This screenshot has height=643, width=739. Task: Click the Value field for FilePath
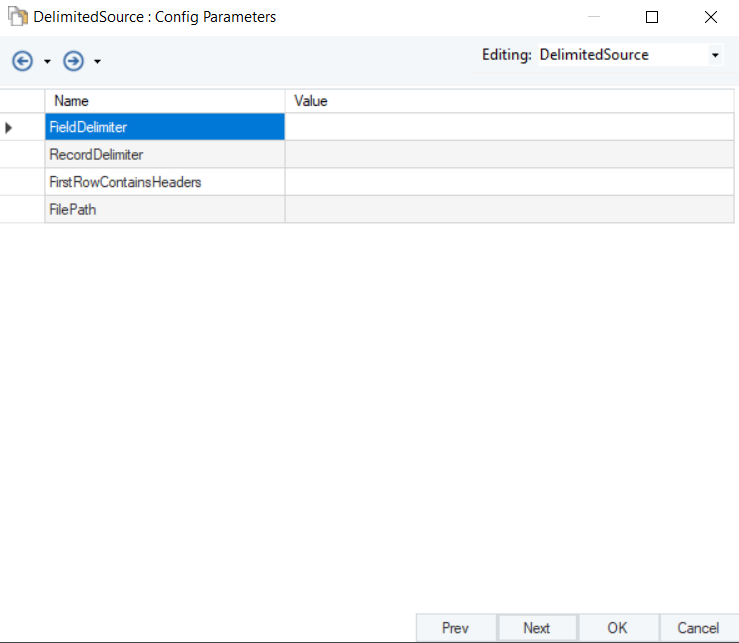coord(511,210)
